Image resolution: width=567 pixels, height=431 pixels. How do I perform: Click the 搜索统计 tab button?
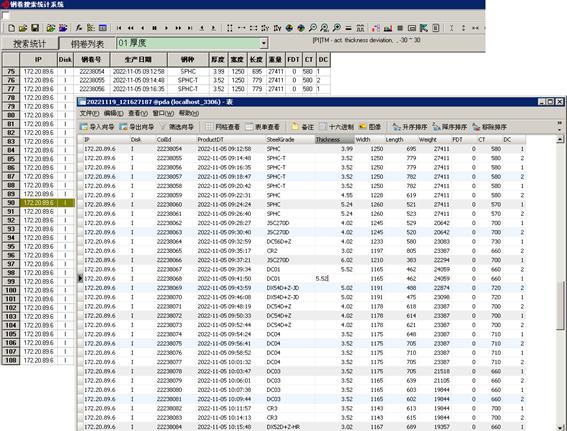[x=29, y=44]
